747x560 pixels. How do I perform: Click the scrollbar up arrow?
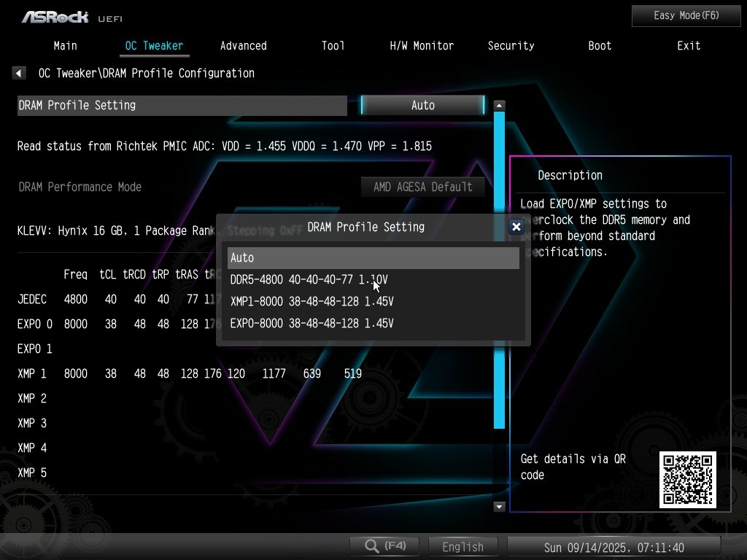[x=499, y=106]
